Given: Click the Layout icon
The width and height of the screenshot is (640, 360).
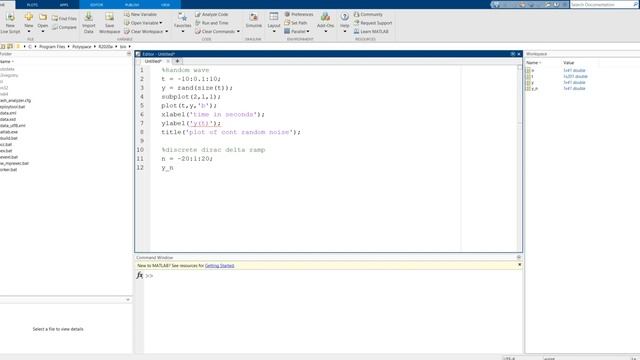Looking at the screenshot, I should click(x=274, y=17).
